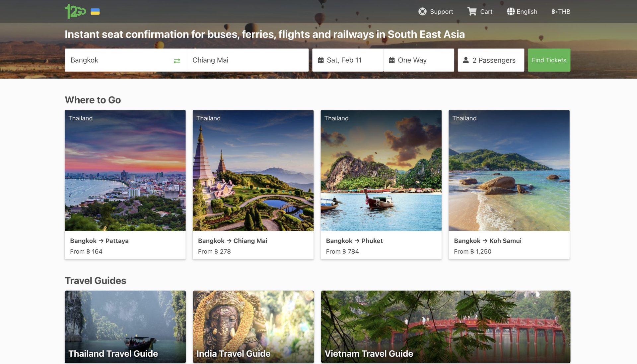Open the Support menu item
Image resolution: width=637 pixels, height=364 pixels.
click(436, 12)
